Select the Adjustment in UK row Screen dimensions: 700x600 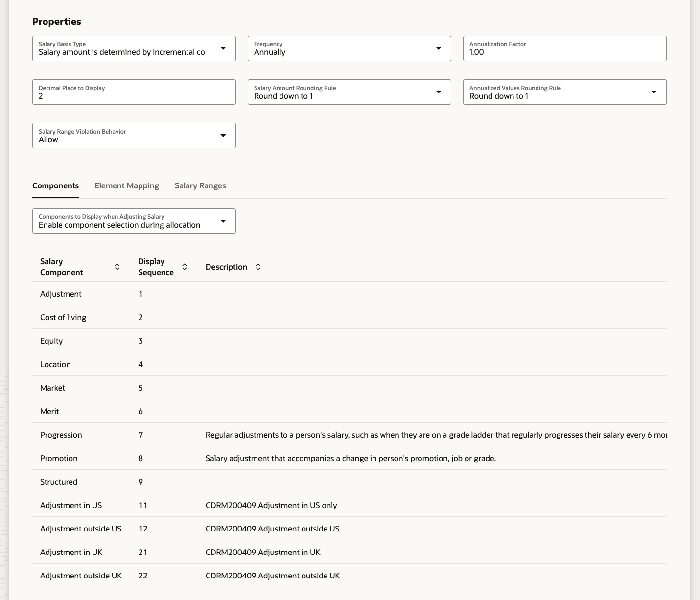(x=350, y=552)
